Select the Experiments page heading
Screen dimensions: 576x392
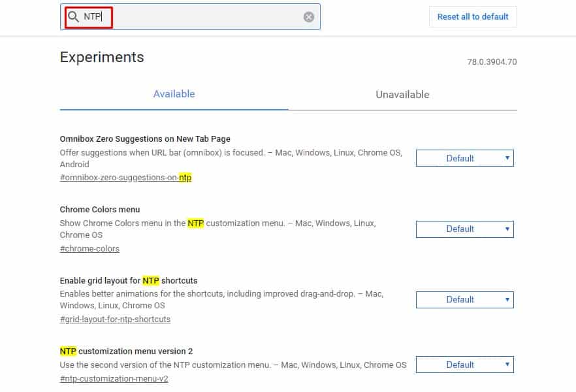click(x=102, y=57)
